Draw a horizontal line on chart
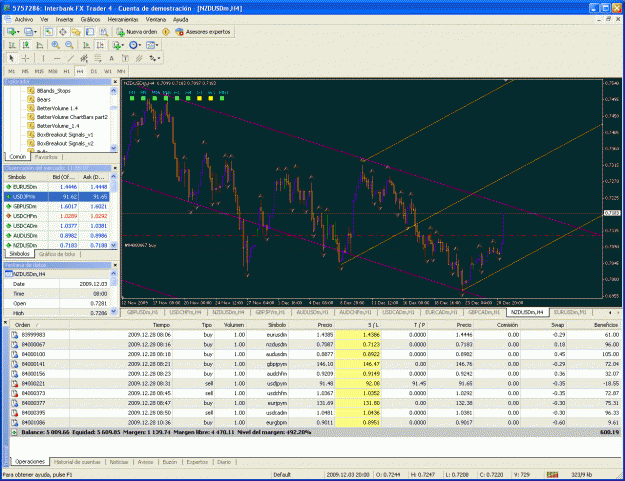Image resolution: width=625 pixels, height=481 pixels. (57, 58)
